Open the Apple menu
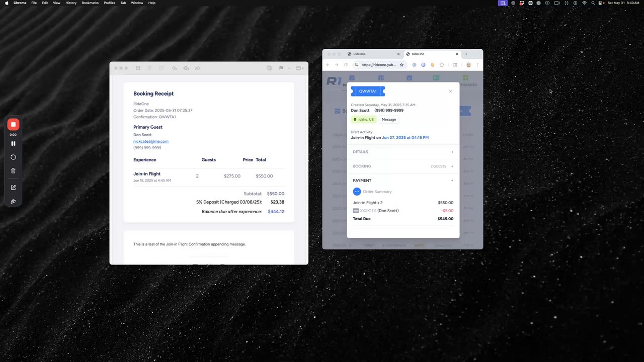Viewport: 644px width, 362px height. pos(7,3)
